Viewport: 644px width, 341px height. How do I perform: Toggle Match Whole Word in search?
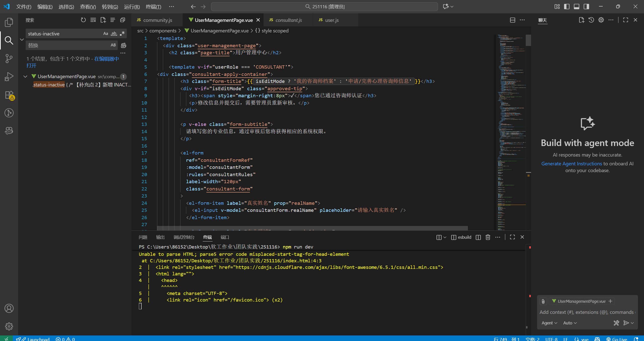114,34
